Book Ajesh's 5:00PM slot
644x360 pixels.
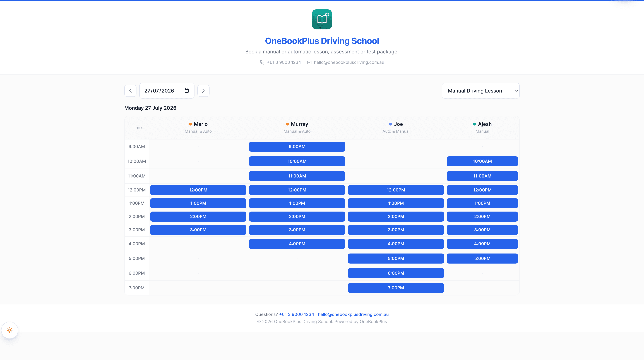[482, 258]
